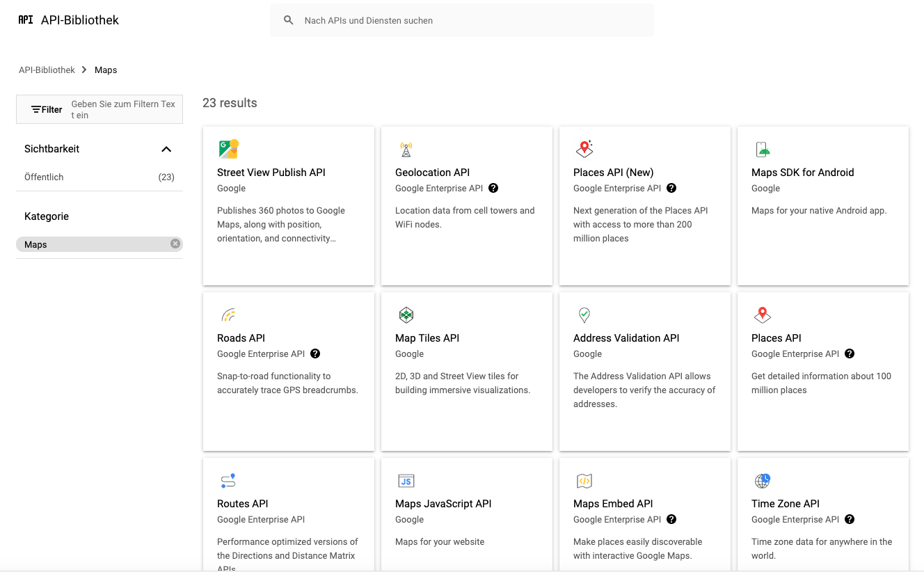Screen dimensions: 924x572
Task: Click 'Time zone data for anywhere' description
Action: click(822, 548)
